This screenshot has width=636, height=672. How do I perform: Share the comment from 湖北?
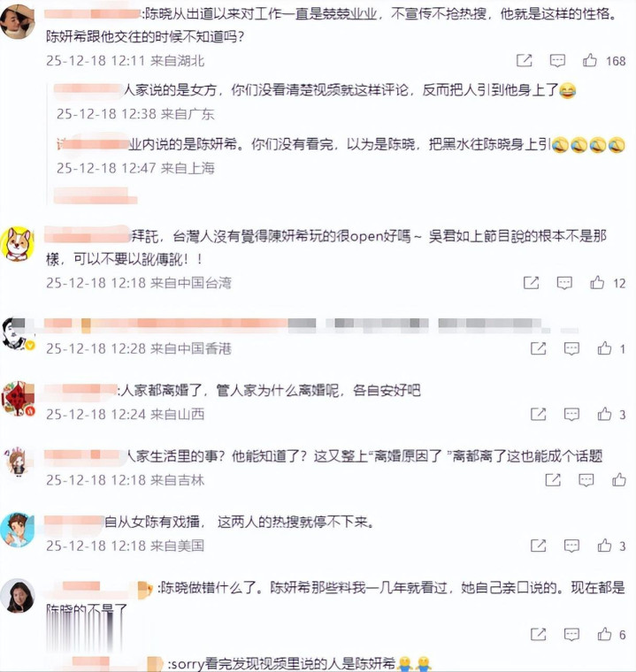coord(524,60)
